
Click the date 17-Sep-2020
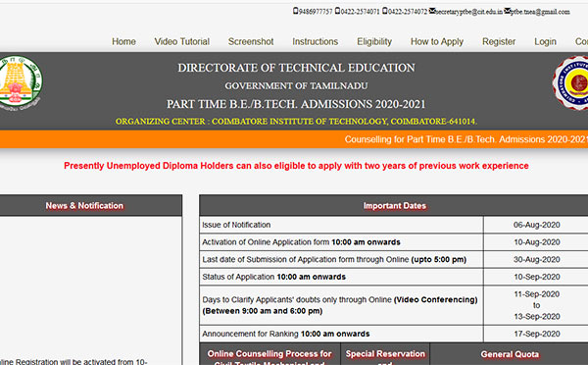click(537, 334)
